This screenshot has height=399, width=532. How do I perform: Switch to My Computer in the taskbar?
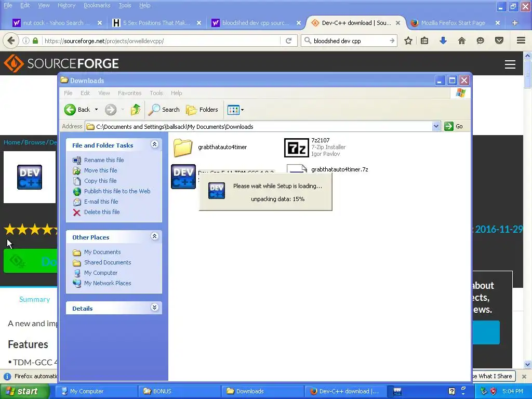coord(96,391)
